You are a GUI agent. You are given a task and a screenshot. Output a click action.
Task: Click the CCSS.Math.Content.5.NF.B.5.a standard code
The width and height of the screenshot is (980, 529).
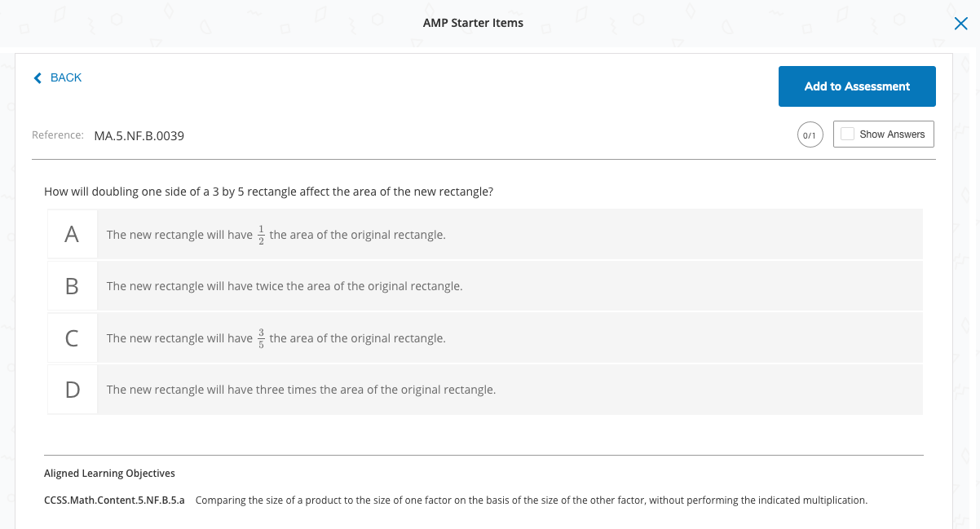[114, 500]
